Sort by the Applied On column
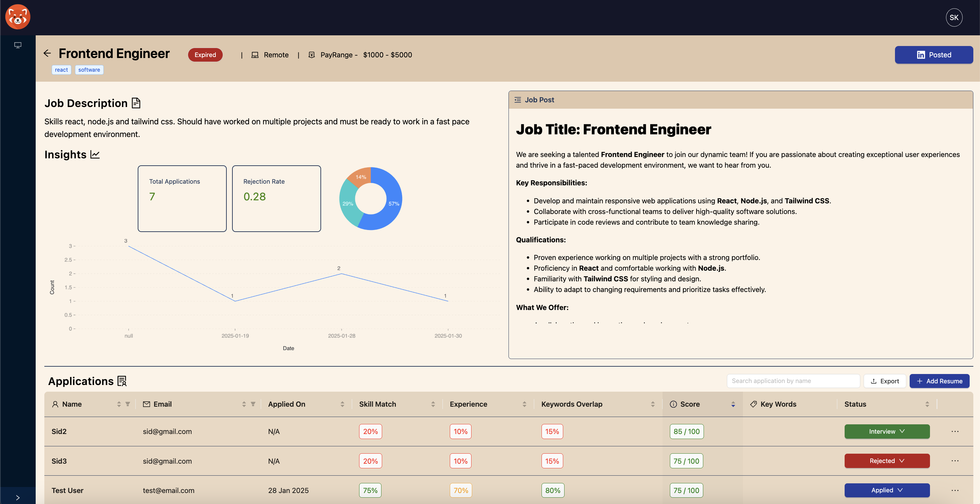 click(342, 404)
